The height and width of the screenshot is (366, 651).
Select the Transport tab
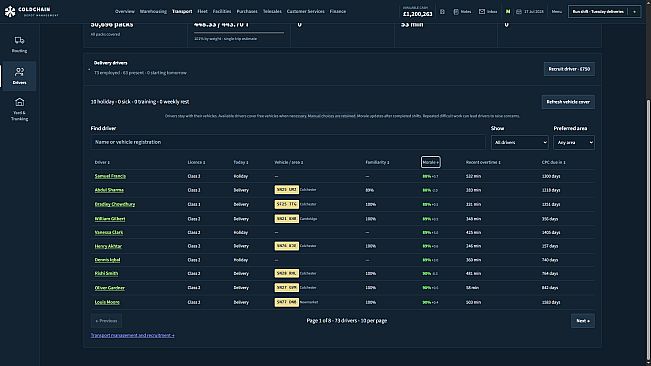(182, 12)
